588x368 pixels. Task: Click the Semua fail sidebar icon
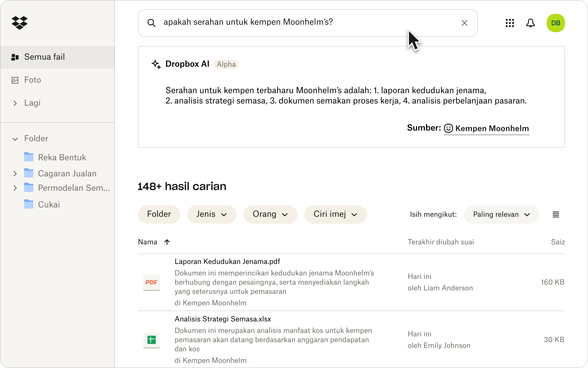(x=15, y=57)
